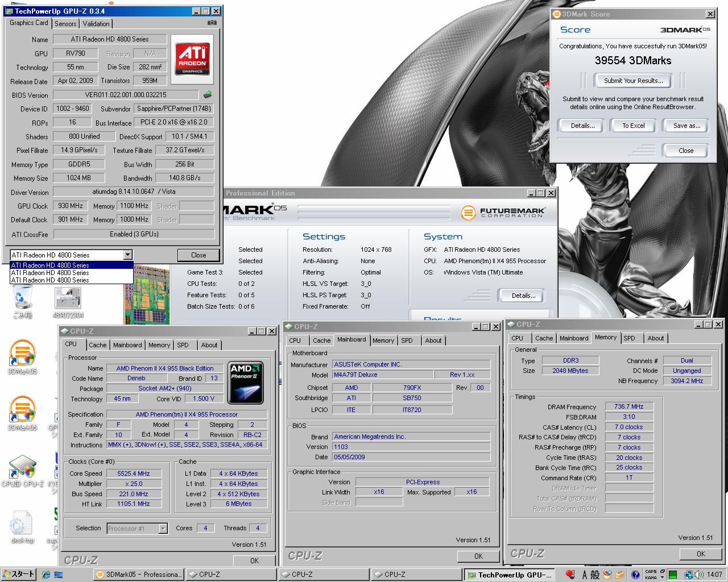Viewport: 728px width, 582px height.
Task: Switch to the 3DMark05 Professional taskbar button
Action: tap(138, 575)
